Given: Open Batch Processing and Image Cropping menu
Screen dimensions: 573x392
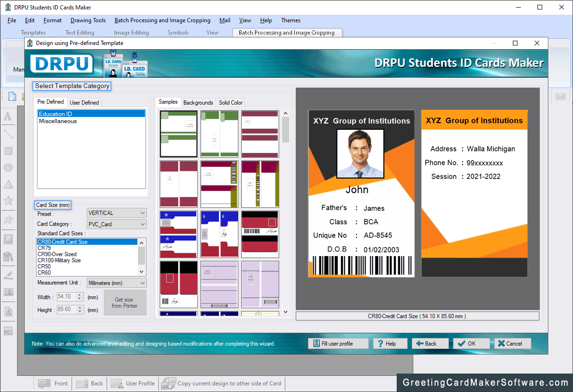Looking at the screenshot, I should tap(163, 20).
